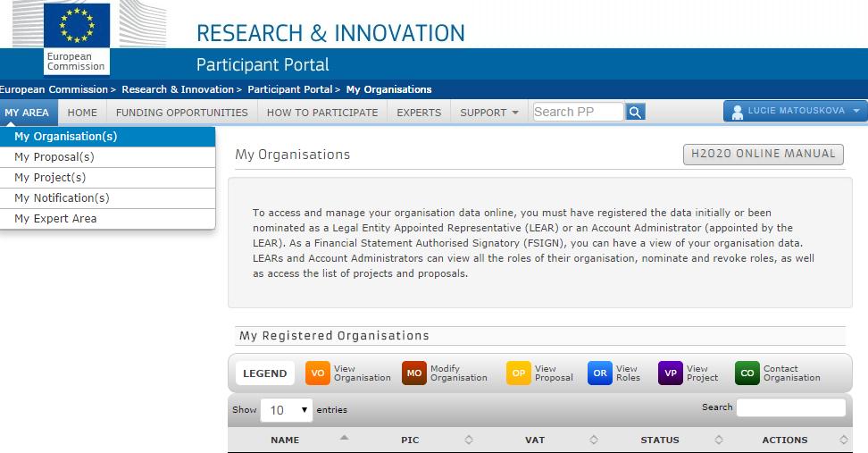Select My Project(s) menu entry
Screen dimensions: 868x453
tap(107, 177)
